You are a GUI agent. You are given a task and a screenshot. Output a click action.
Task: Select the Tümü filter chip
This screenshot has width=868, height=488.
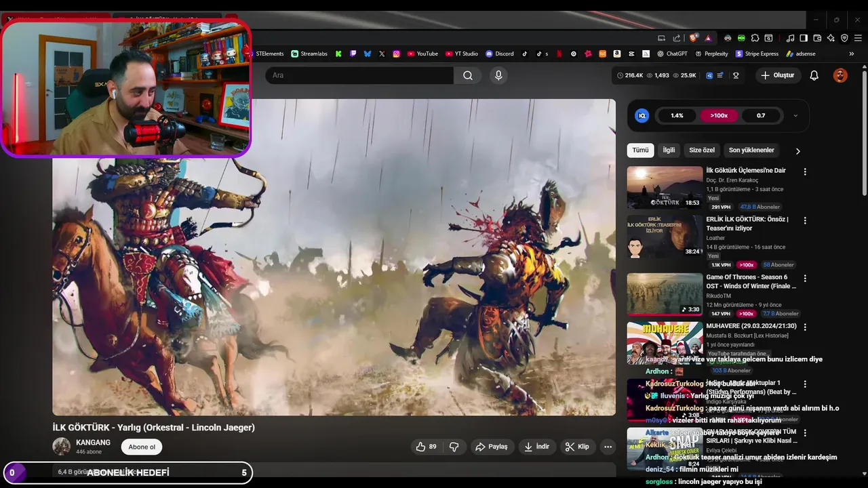click(x=641, y=150)
